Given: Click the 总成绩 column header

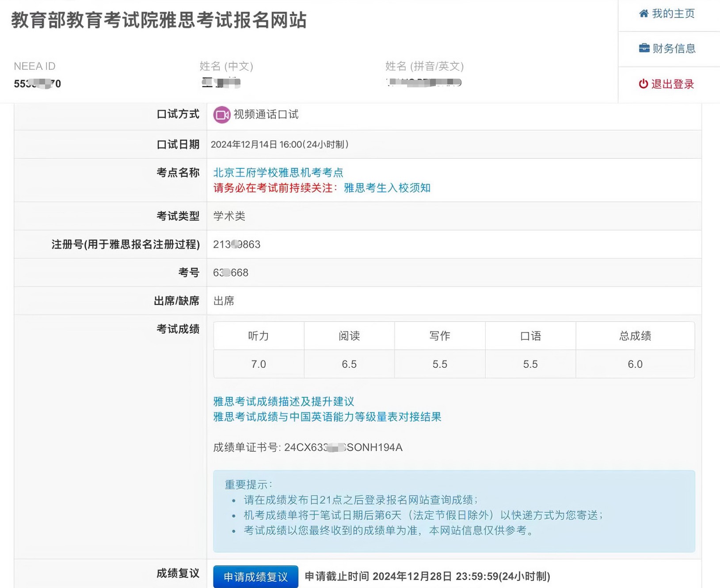Looking at the screenshot, I should (x=635, y=336).
